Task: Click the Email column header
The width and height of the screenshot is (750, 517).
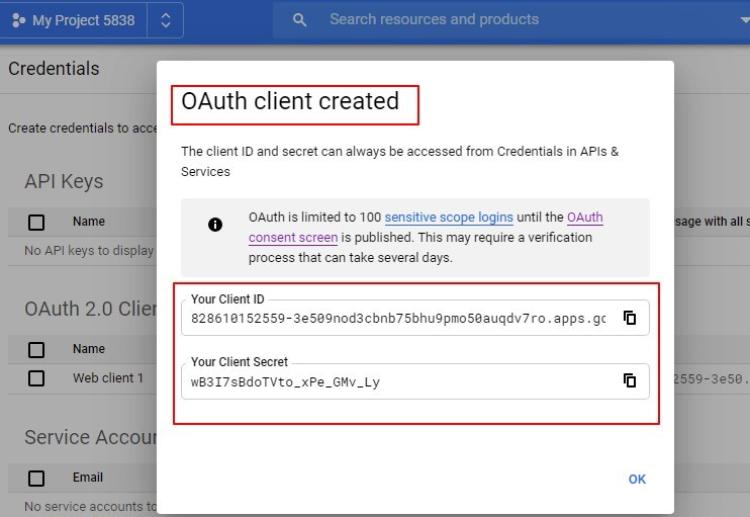Action: 88,477
